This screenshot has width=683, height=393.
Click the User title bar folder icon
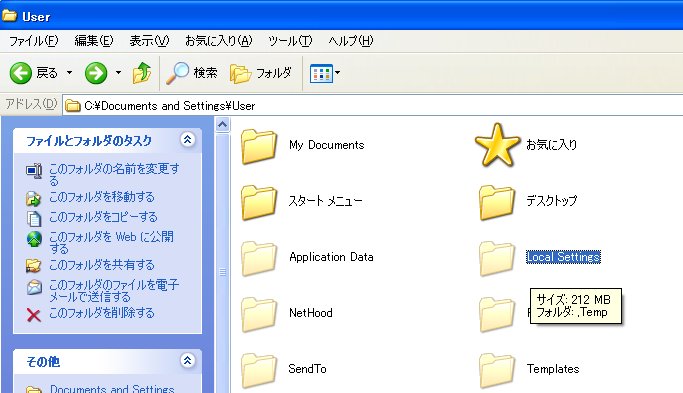tap(10, 16)
